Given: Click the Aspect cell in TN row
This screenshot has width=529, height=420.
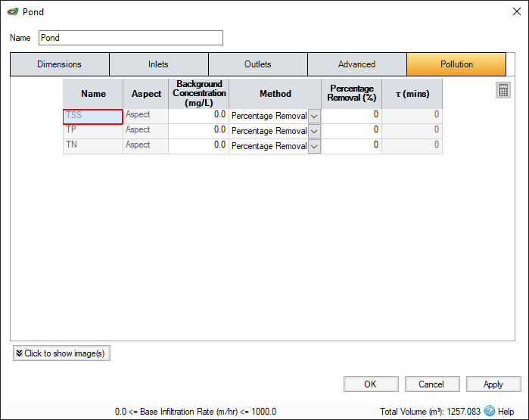Looking at the screenshot, I should [x=146, y=146].
